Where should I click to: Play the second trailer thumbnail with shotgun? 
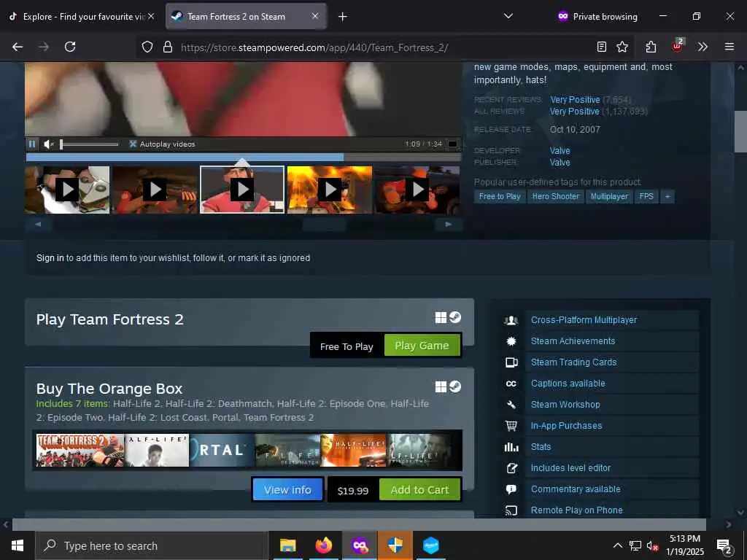pos(155,190)
